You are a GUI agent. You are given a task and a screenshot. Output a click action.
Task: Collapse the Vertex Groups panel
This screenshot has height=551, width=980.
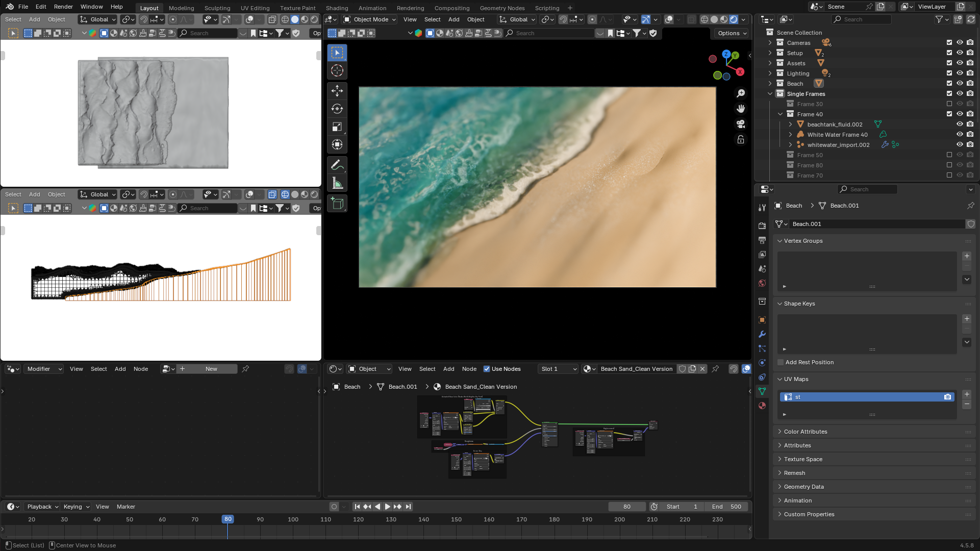pyautogui.click(x=780, y=241)
